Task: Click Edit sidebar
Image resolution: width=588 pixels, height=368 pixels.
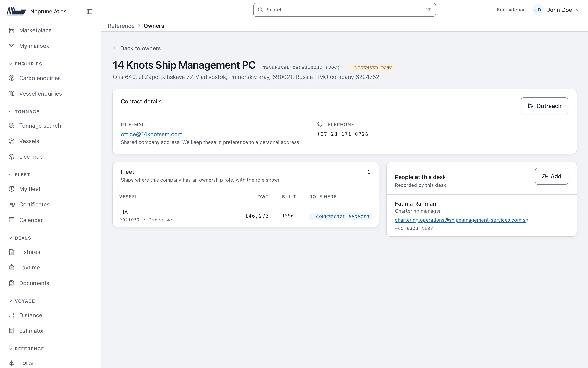Action: 510,10
